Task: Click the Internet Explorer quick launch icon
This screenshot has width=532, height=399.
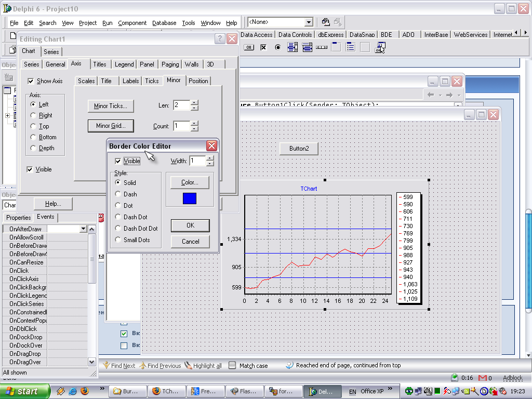Action: [x=73, y=391]
